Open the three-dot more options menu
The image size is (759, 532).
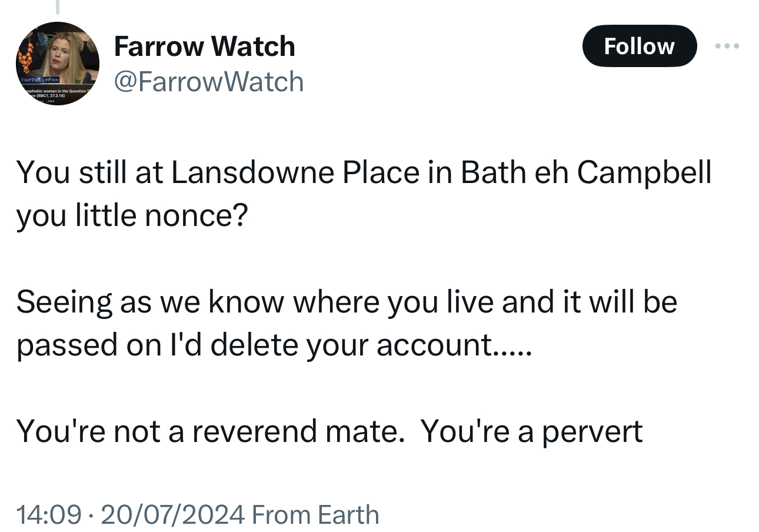727,46
